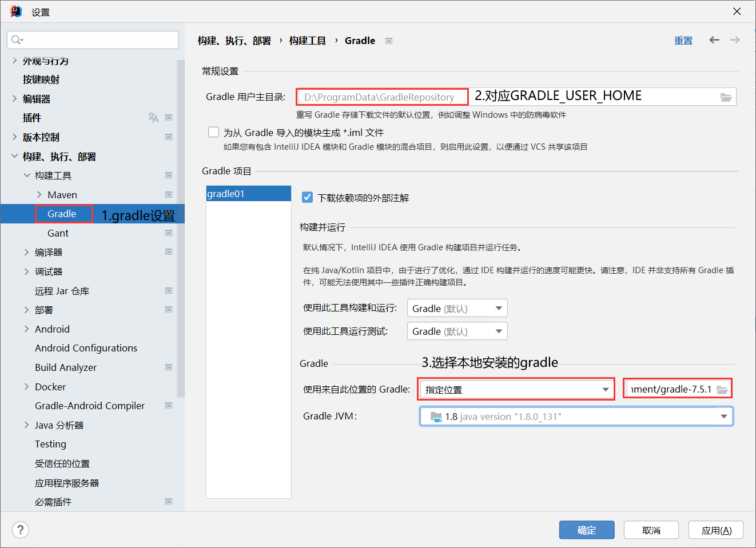The image size is (756, 548).
Task: Collapse the 构建工具 tree node
Action: 27,175
